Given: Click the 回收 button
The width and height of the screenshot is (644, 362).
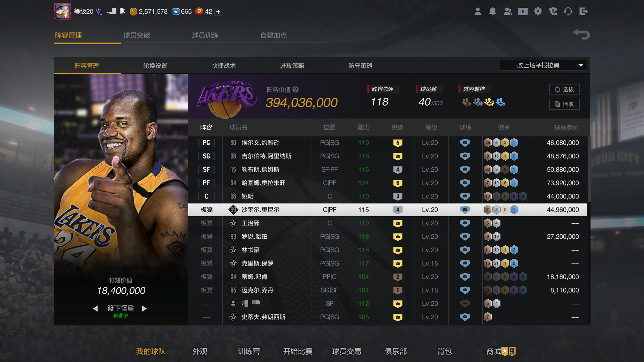Looking at the screenshot, I should click(x=564, y=104).
